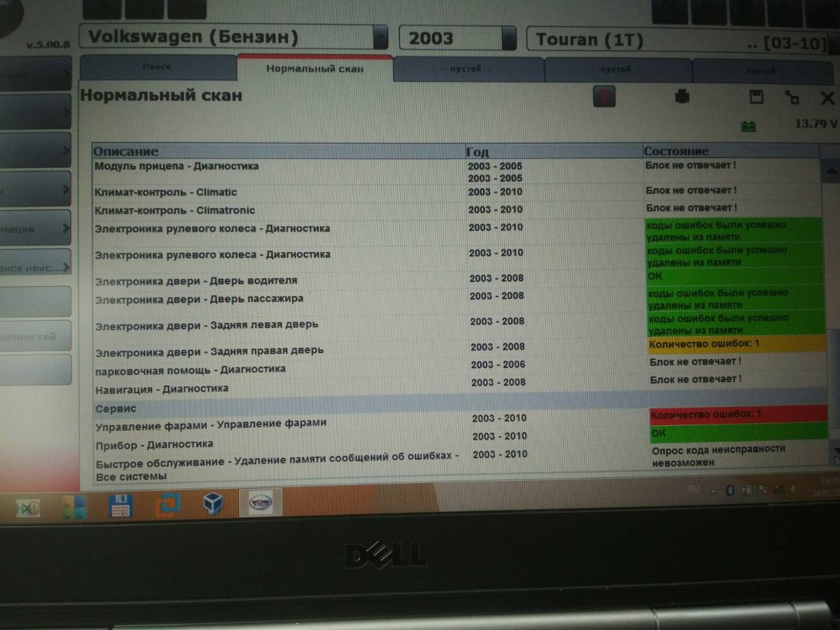Viewport: 840px width, 630px height.
Task: Click green OK status for Прибор - Диагностика
Action: (x=738, y=432)
